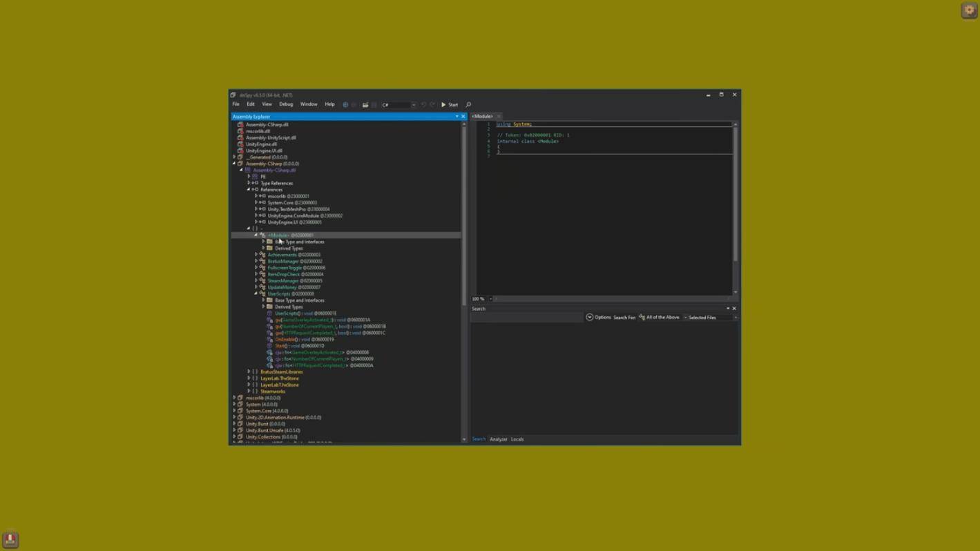Click the red icon at the desktop's bottom-left
Viewport: 980px width, 551px height.
click(10, 539)
